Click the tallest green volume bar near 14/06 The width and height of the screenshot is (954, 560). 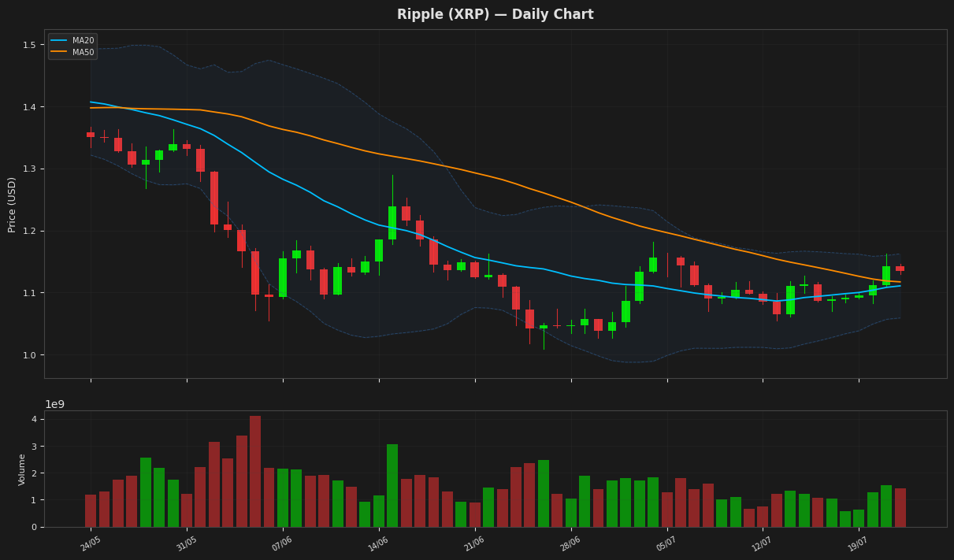[392, 485]
